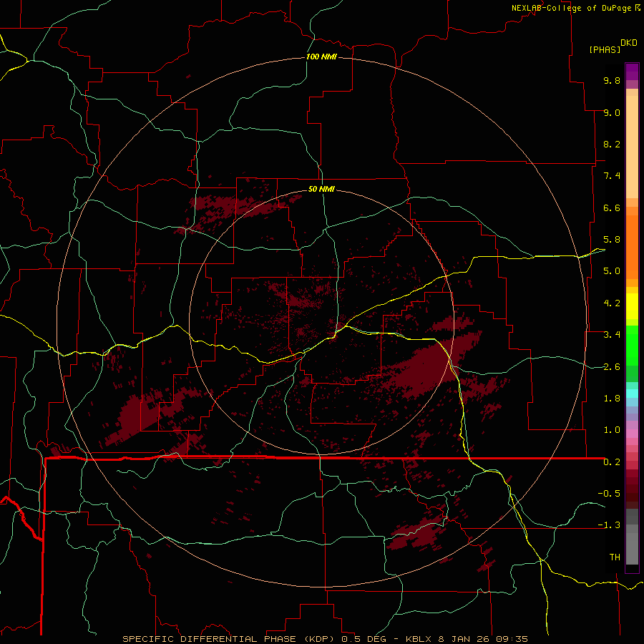Click the 1.8 value on the color scale

pos(612,399)
